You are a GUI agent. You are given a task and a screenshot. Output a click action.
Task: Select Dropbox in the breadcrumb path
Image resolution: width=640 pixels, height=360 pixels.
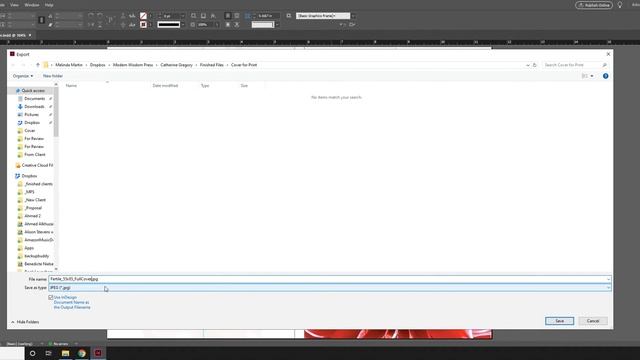[98, 65]
